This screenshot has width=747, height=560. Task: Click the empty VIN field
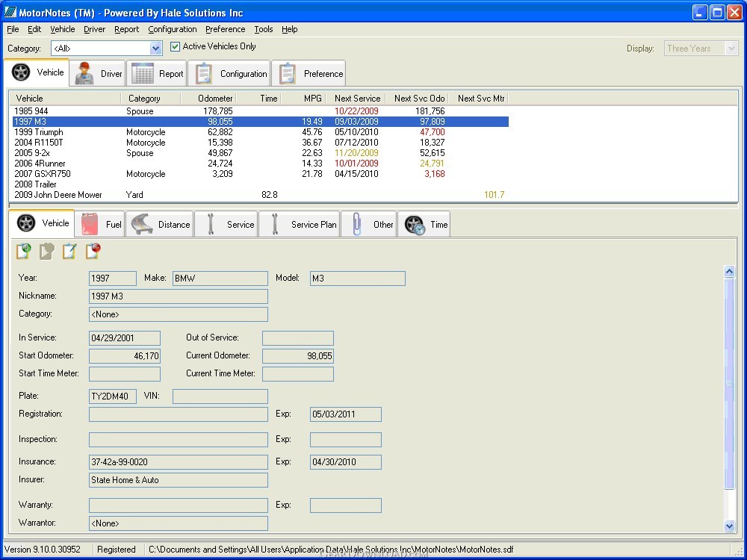point(220,396)
